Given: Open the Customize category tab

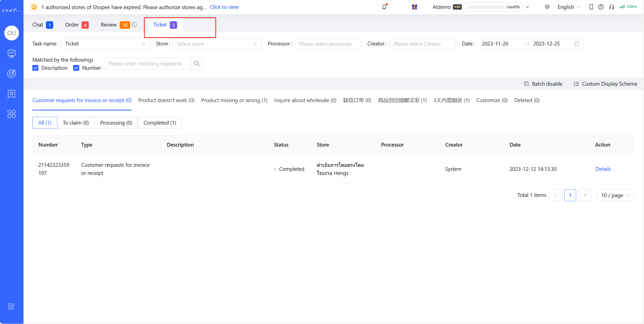Looking at the screenshot, I should 492,100.
